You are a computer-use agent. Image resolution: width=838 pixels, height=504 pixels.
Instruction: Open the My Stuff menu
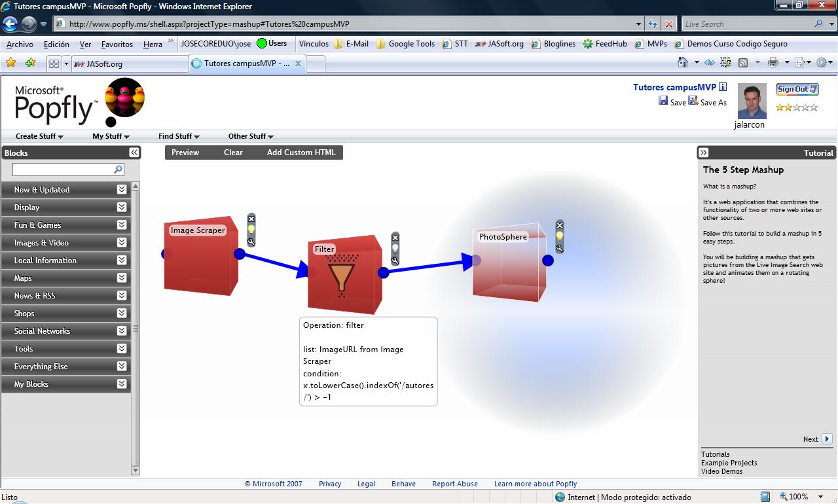pyautogui.click(x=111, y=136)
